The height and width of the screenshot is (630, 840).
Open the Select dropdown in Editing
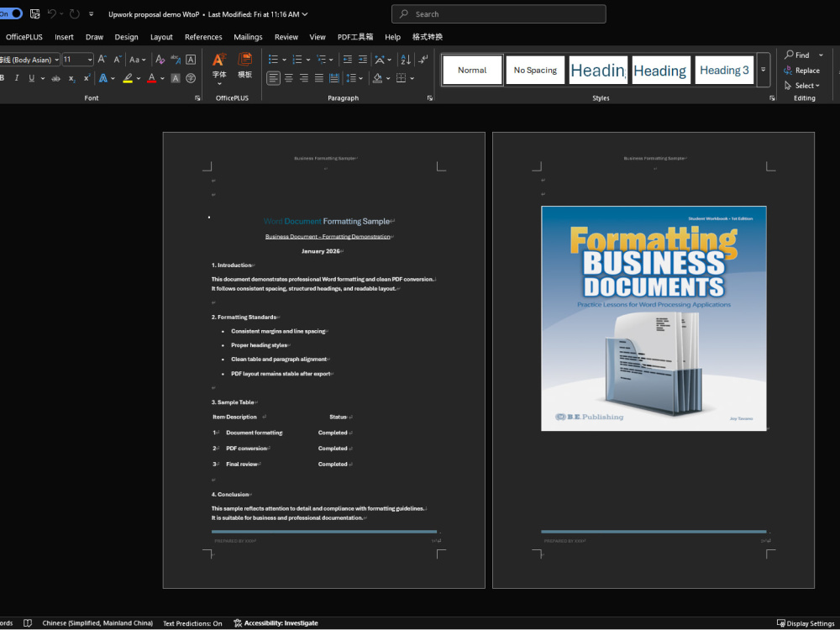[802, 86]
